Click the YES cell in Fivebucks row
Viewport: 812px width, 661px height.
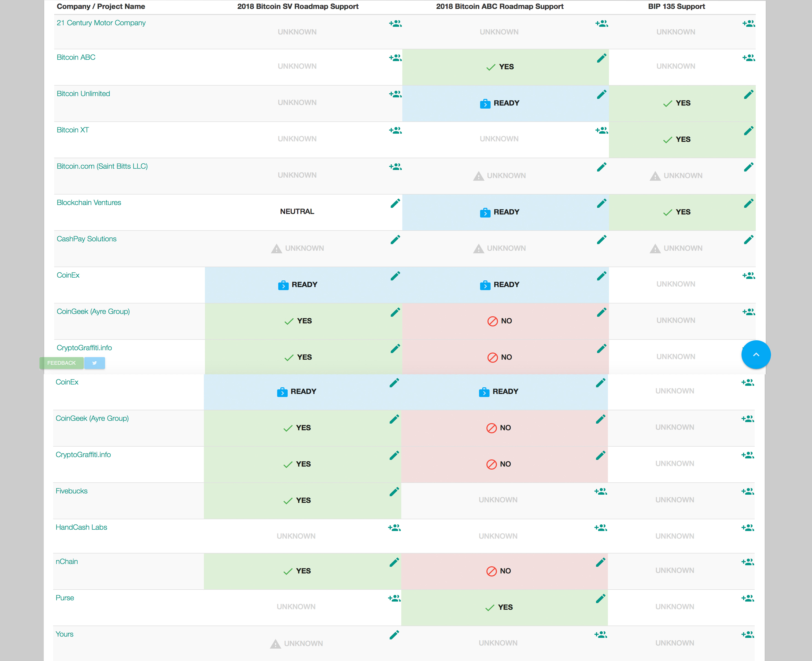coord(303,500)
